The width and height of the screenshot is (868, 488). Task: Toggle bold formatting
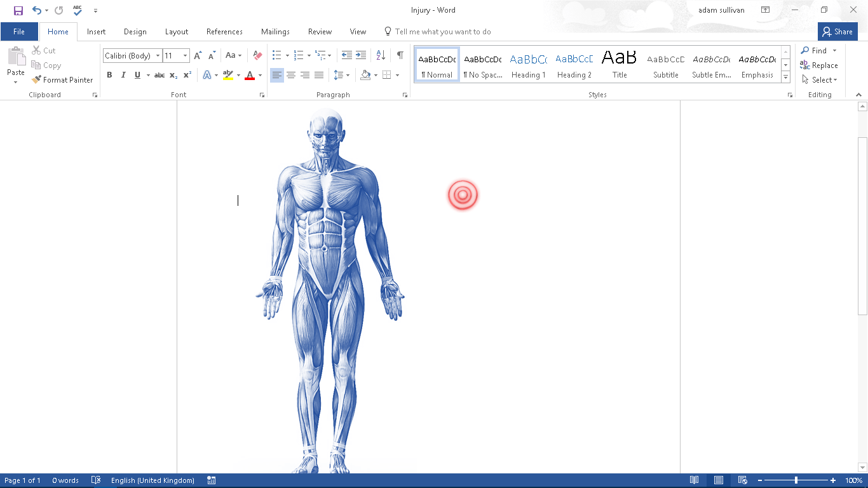point(109,74)
